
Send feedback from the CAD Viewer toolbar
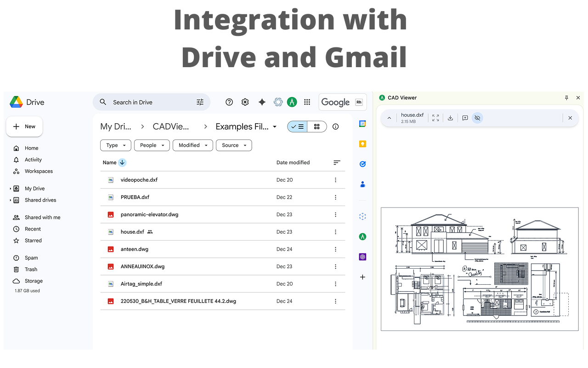(465, 118)
